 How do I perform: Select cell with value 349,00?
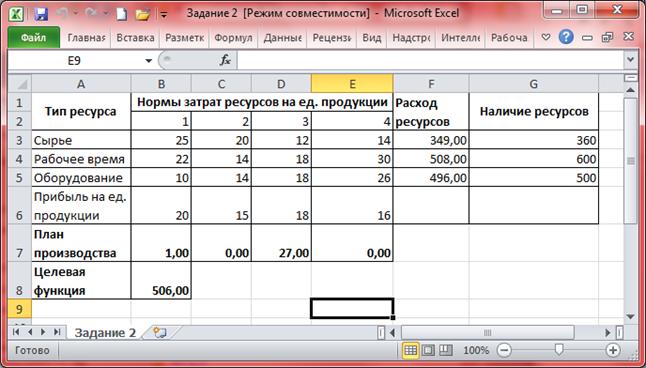click(x=431, y=140)
